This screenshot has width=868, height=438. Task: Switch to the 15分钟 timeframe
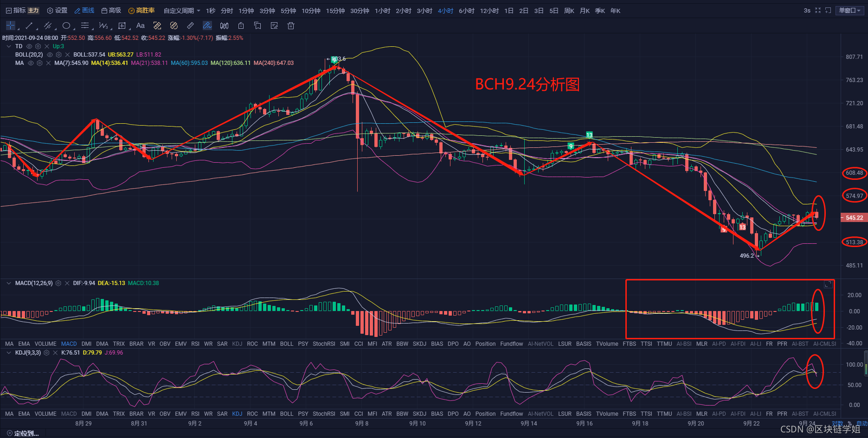click(x=335, y=10)
